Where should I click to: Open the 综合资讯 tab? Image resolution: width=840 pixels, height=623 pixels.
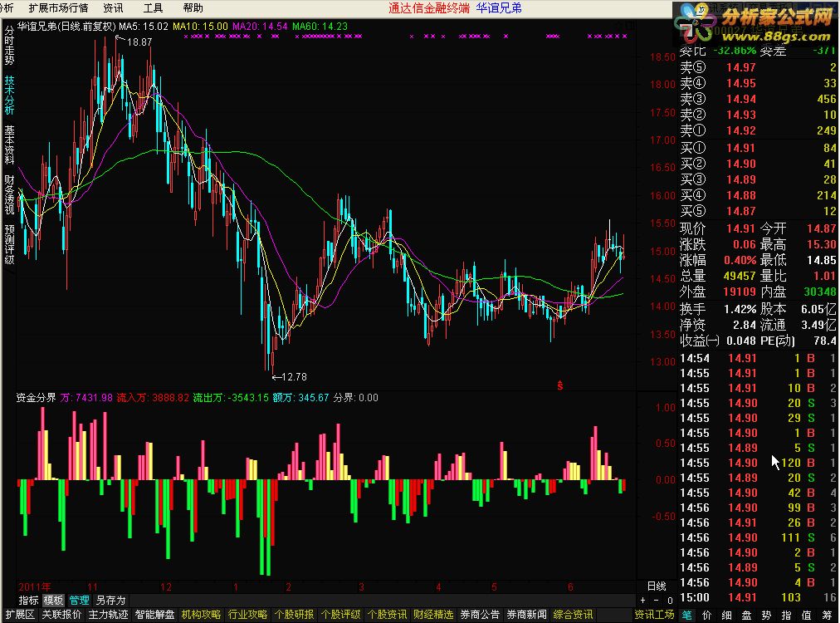pos(573,615)
